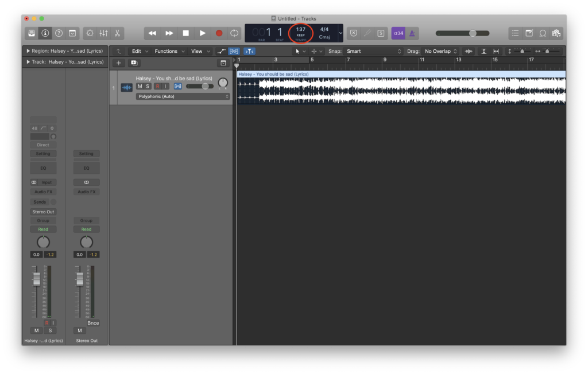588x374 pixels.
Task: Open the Mixer faders button
Action: pos(103,33)
